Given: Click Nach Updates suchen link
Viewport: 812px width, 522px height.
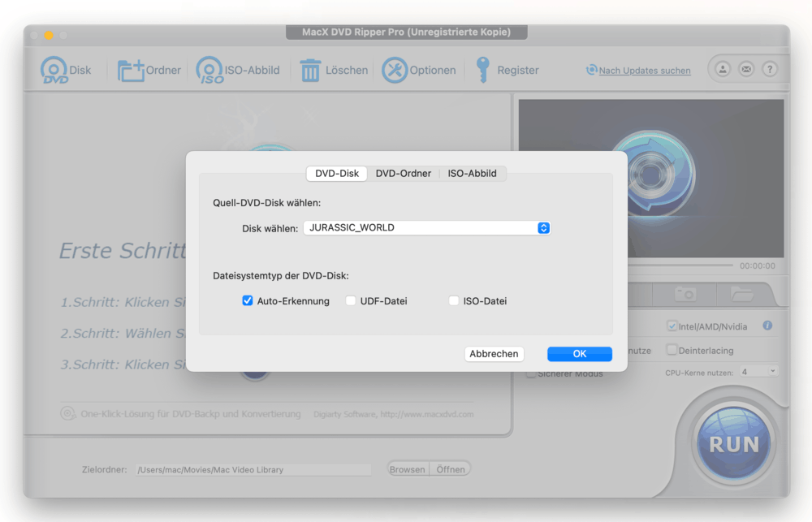Looking at the screenshot, I should [x=644, y=71].
